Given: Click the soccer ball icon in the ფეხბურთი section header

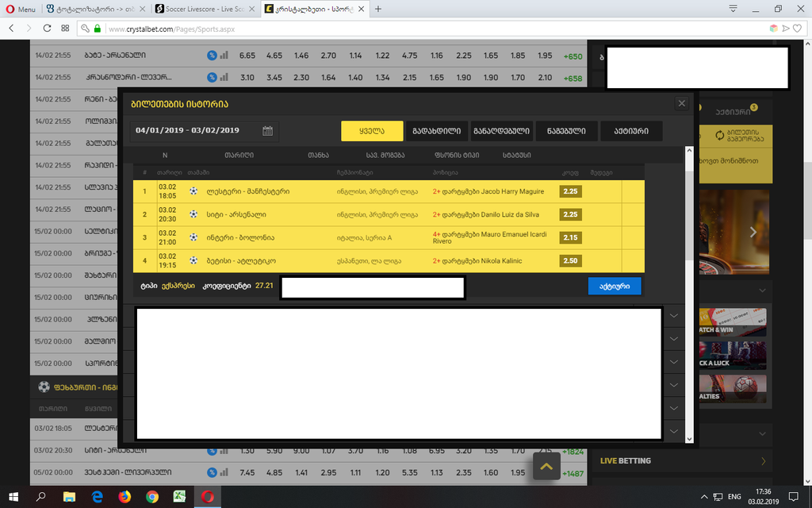Looking at the screenshot, I should pyautogui.click(x=44, y=387).
